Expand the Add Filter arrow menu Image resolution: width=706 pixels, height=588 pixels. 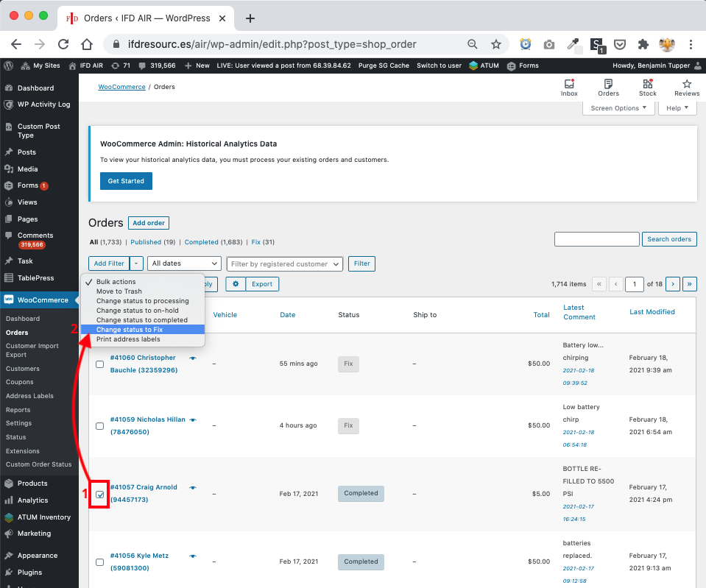(136, 263)
